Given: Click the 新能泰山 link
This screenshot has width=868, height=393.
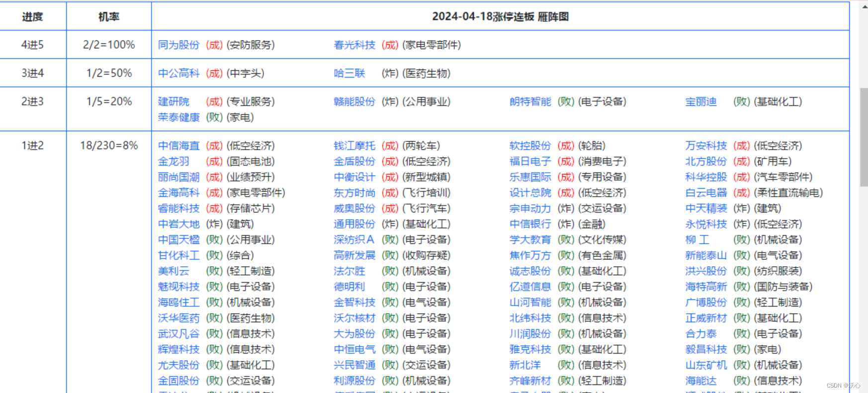Looking at the screenshot, I should click(706, 255).
